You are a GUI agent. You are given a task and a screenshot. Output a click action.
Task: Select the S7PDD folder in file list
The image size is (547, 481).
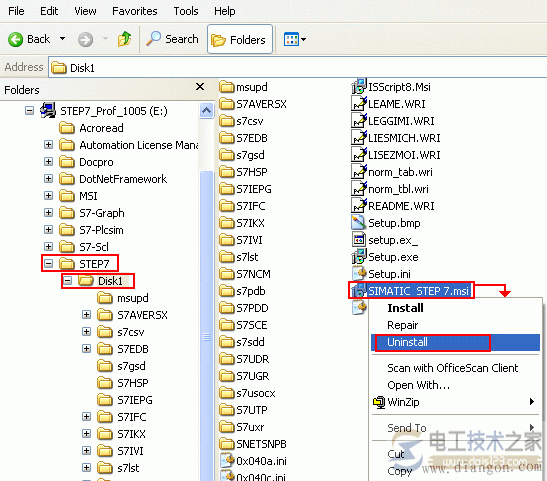tap(244, 308)
